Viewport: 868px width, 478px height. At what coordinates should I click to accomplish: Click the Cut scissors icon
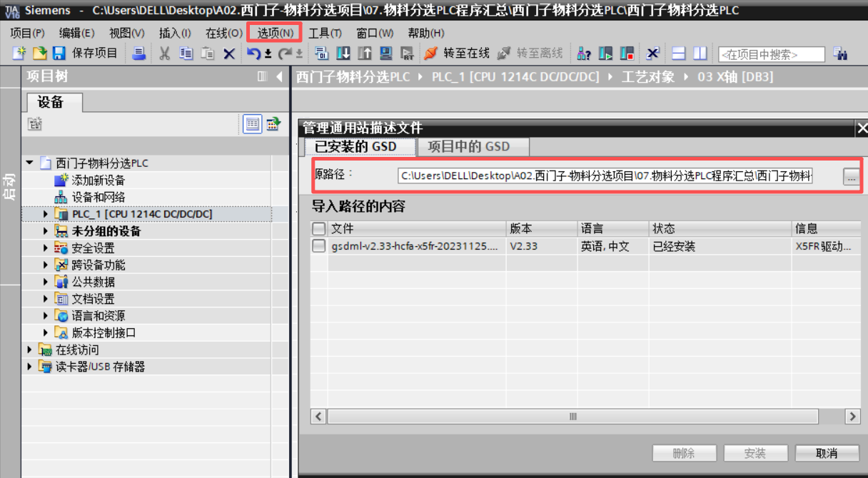click(x=165, y=54)
